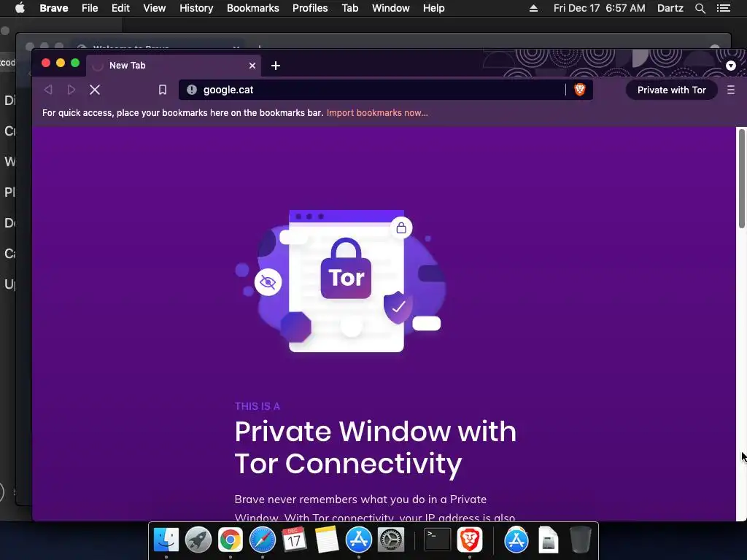Viewport: 747px width, 560px height.
Task: Click the App Store icon right of Brave
Action: coord(516,540)
